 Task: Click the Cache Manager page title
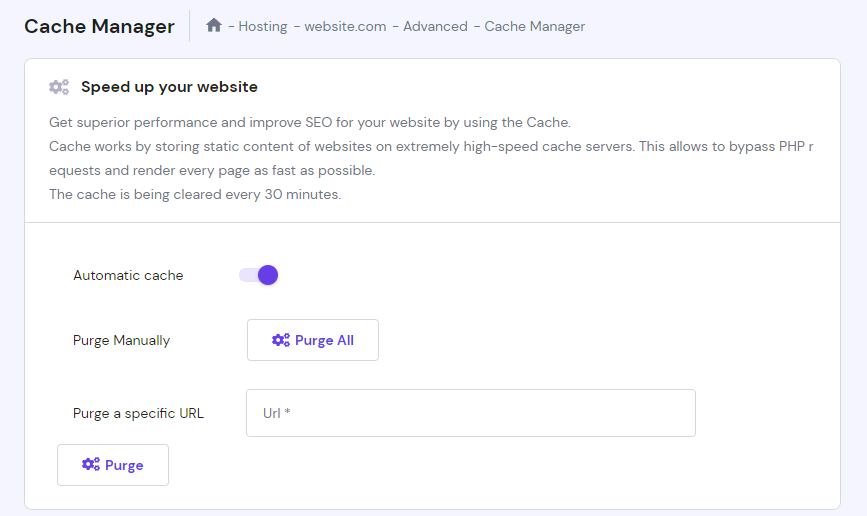point(99,26)
